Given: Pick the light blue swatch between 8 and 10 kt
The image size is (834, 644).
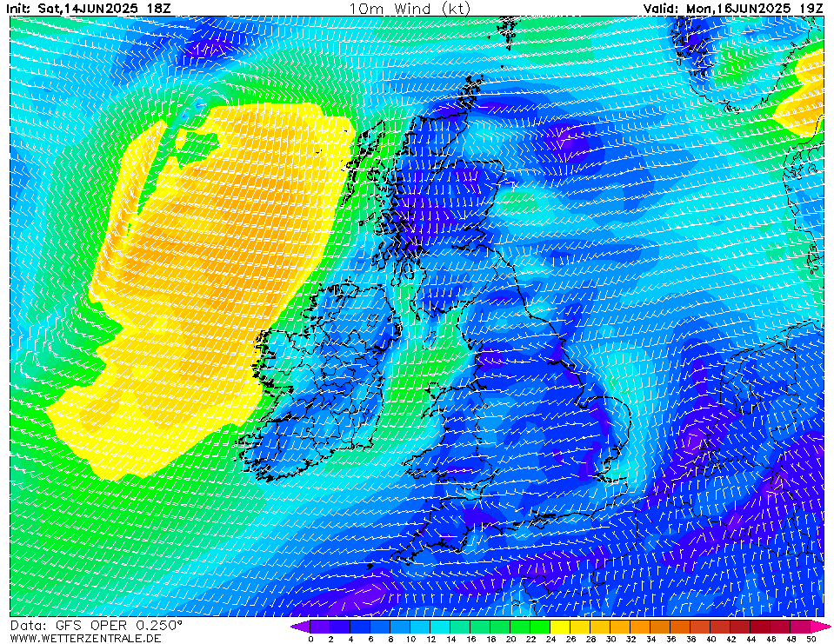Looking at the screenshot, I should click(x=399, y=627).
